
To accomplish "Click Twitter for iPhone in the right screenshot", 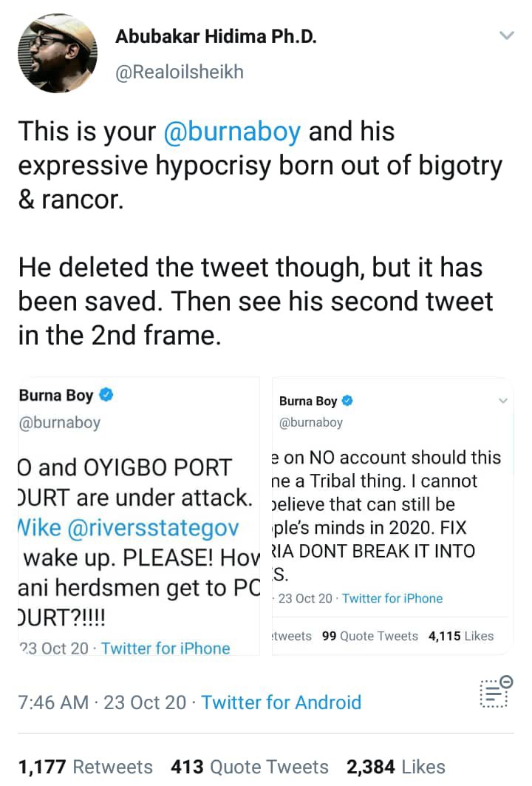I will click(x=392, y=598).
